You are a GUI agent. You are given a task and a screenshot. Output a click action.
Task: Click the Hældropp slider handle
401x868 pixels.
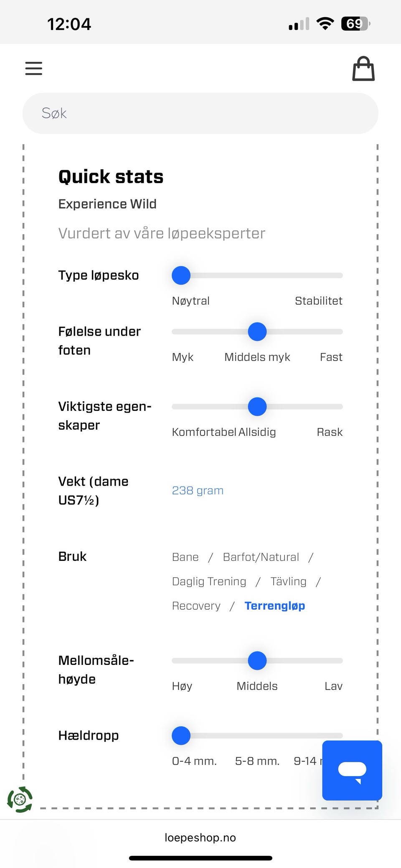pos(181,736)
